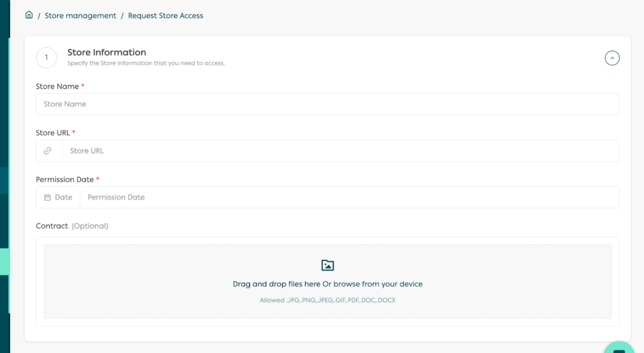This screenshot has height=353, width=644.
Task: Click link icon beside Store URL
Action: click(48, 151)
